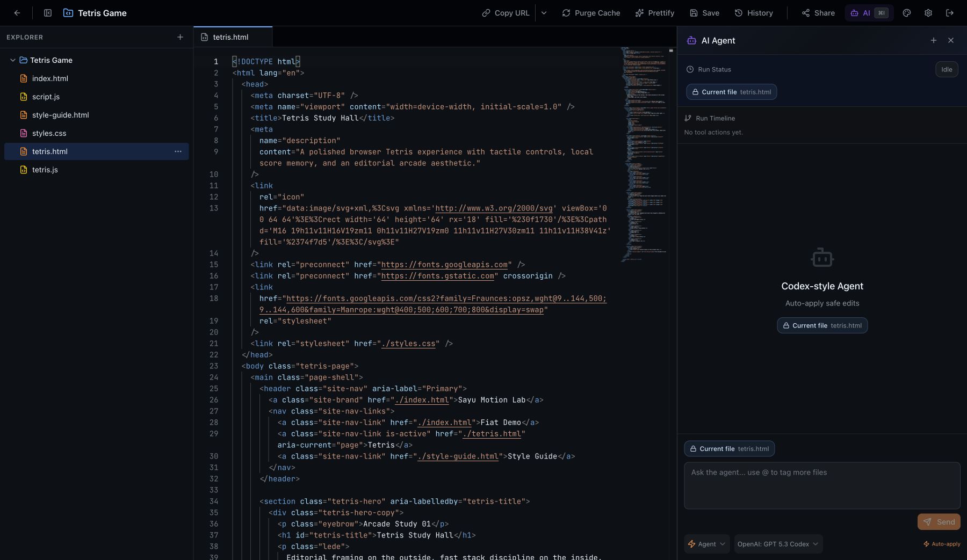Open the theme palette icon
Screen dimensions: 967x560
click(x=907, y=13)
